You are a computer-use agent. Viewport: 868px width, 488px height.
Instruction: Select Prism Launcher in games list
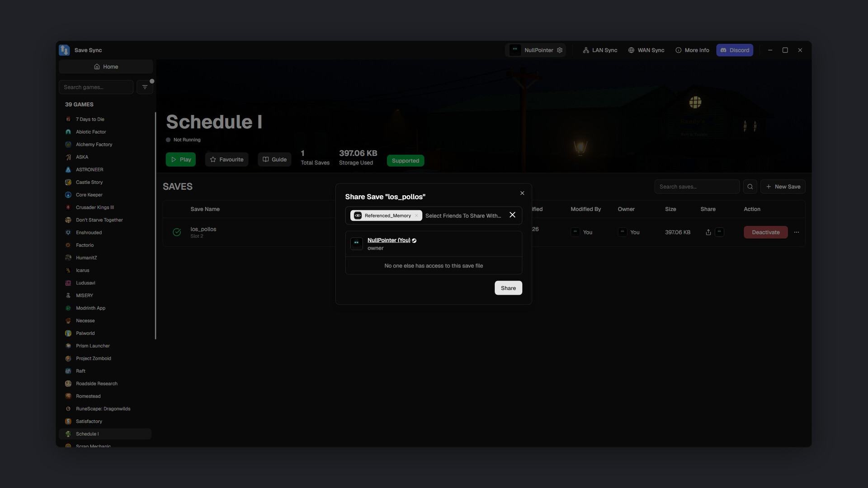pyautogui.click(x=105, y=346)
